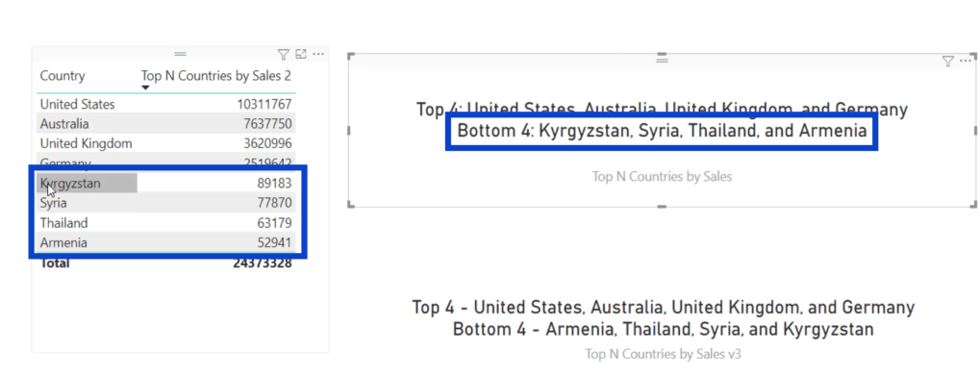This screenshot has width=980, height=376.
Task: Click the value 7637750
Action: (267, 124)
